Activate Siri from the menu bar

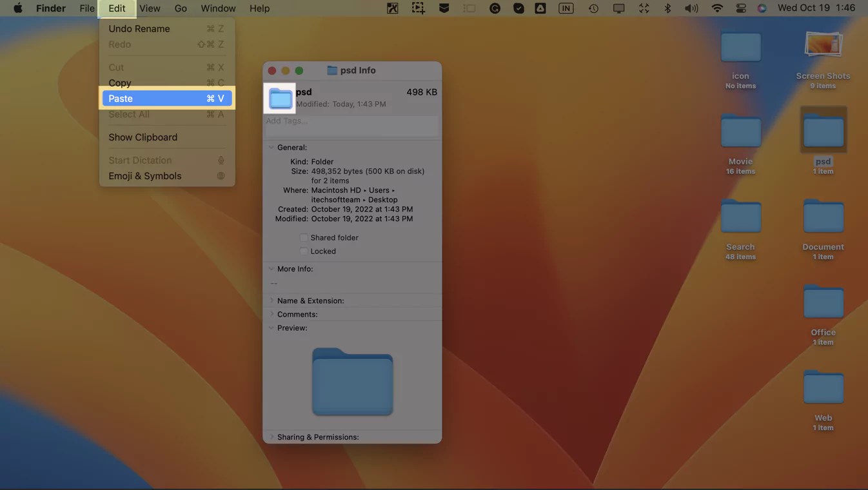point(762,8)
